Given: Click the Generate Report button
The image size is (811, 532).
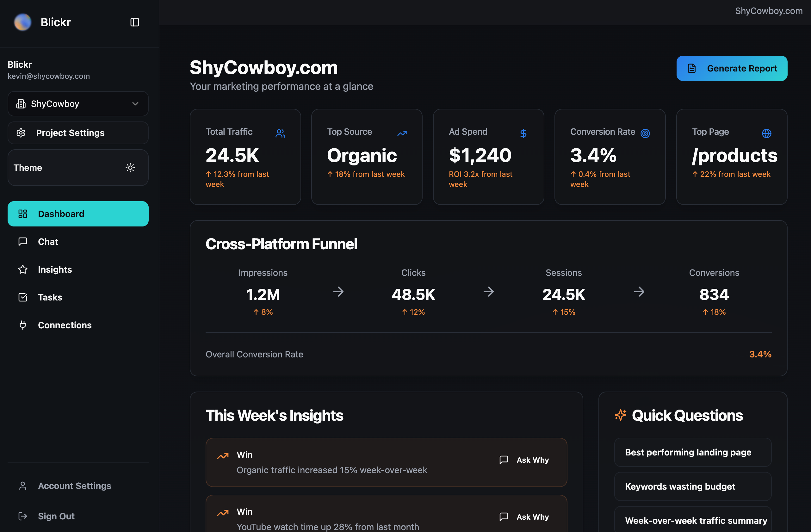Looking at the screenshot, I should tap(732, 68).
